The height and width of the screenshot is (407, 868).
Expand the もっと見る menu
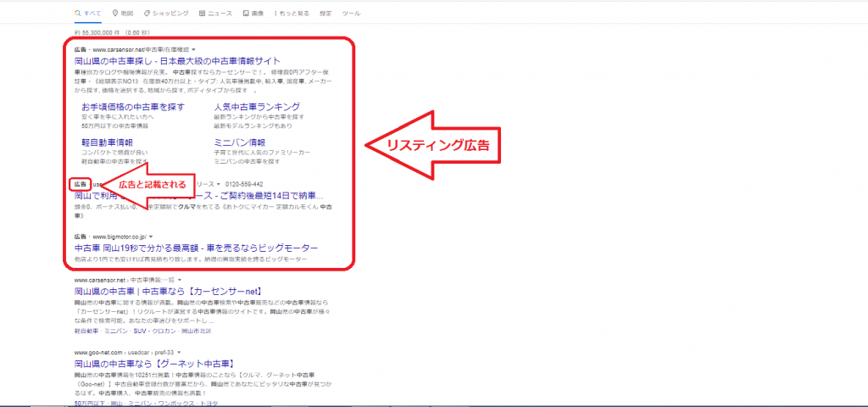tap(292, 13)
